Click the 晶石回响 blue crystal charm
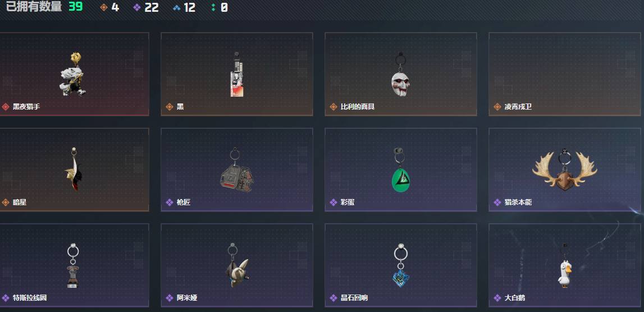Viewport: 644px width, 312px height. pos(401,265)
